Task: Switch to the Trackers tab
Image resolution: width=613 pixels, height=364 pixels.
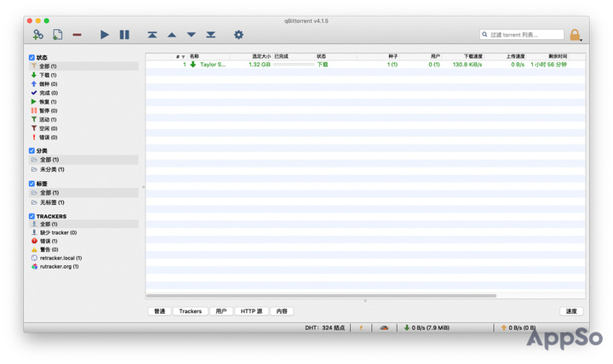Action: pos(190,311)
